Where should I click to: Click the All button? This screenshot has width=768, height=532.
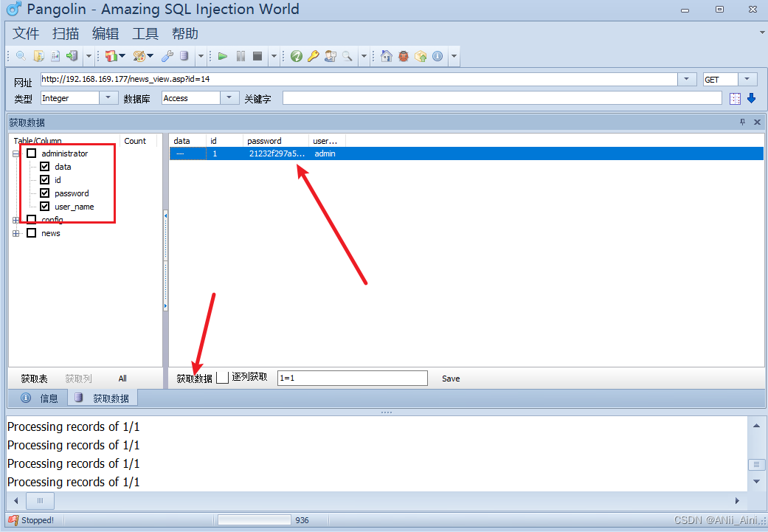[x=122, y=379]
